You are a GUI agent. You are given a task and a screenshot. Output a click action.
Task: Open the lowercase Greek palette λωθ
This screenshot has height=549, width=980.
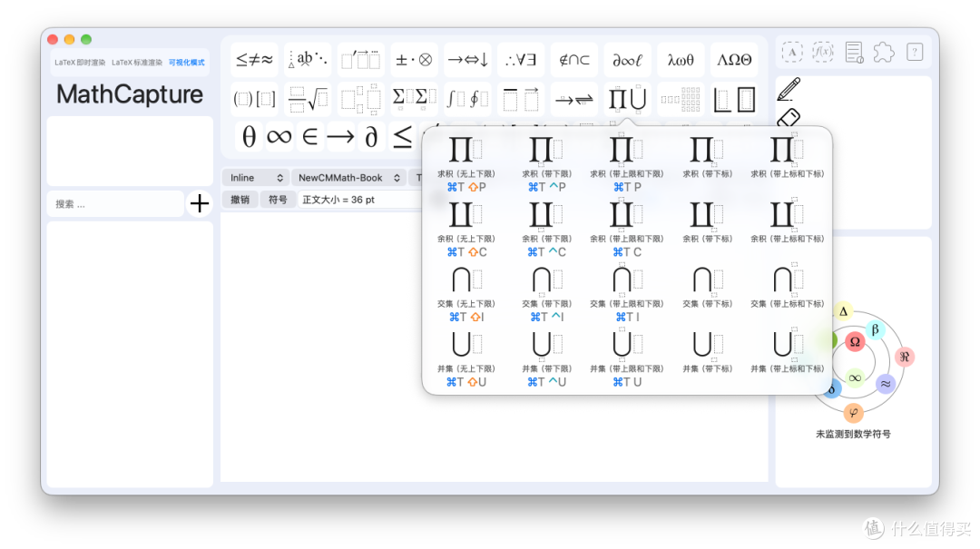click(x=681, y=60)
